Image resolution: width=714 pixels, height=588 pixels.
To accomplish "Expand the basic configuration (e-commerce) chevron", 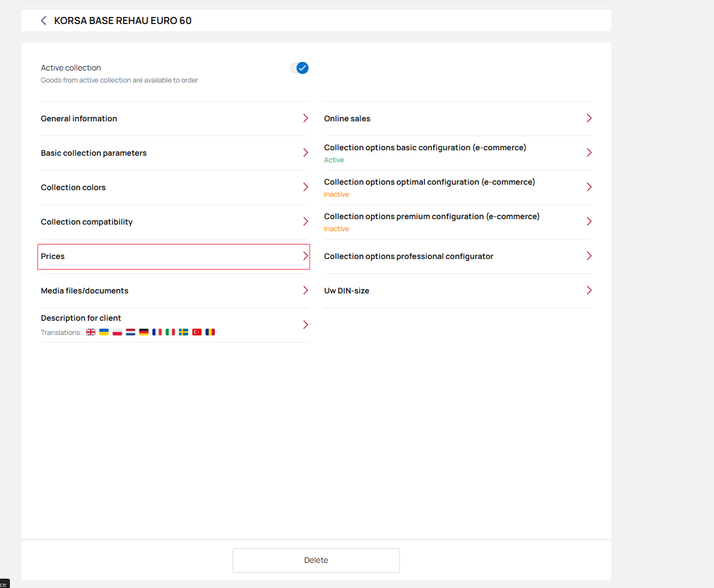I will pos(589,153).
